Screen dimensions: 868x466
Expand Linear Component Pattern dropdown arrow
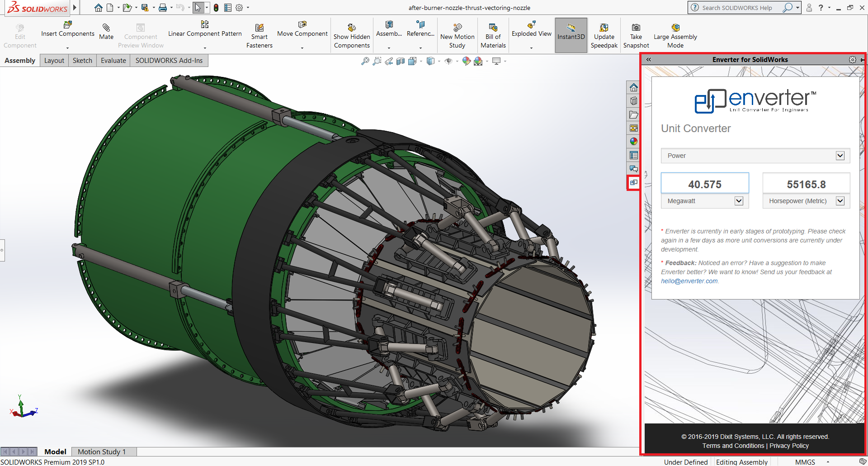[205, 48]
